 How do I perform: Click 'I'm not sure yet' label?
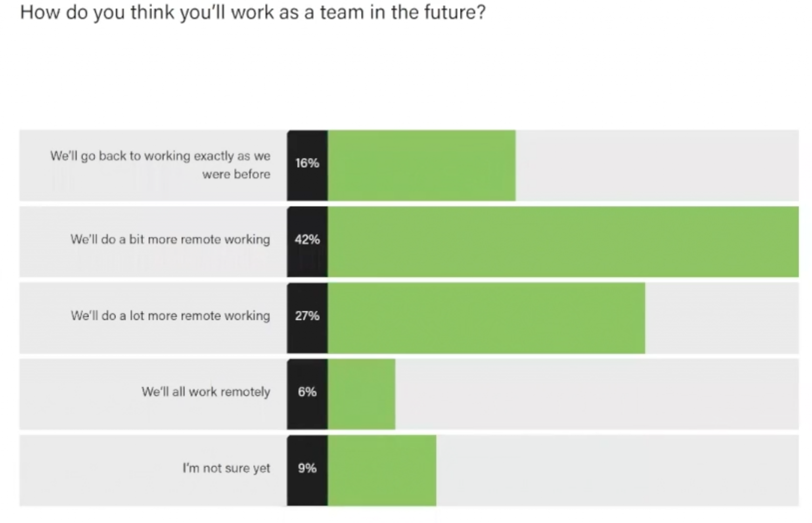[x=226, y=468]
